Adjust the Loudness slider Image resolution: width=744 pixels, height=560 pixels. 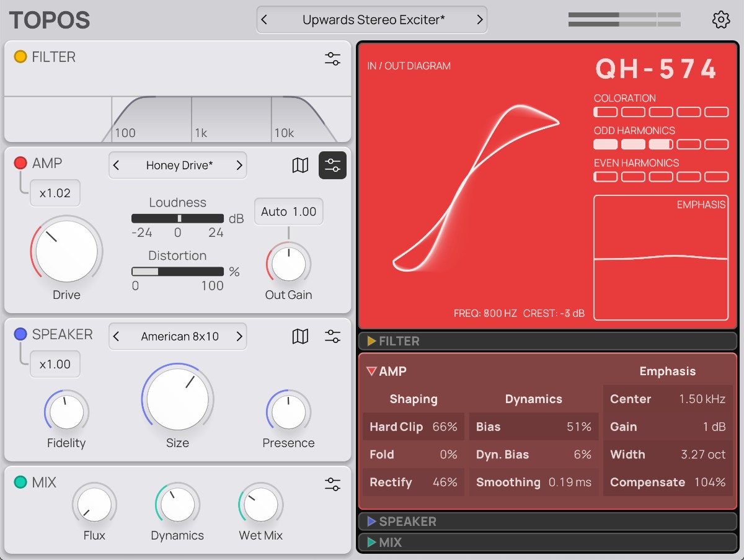coord(178,218)
